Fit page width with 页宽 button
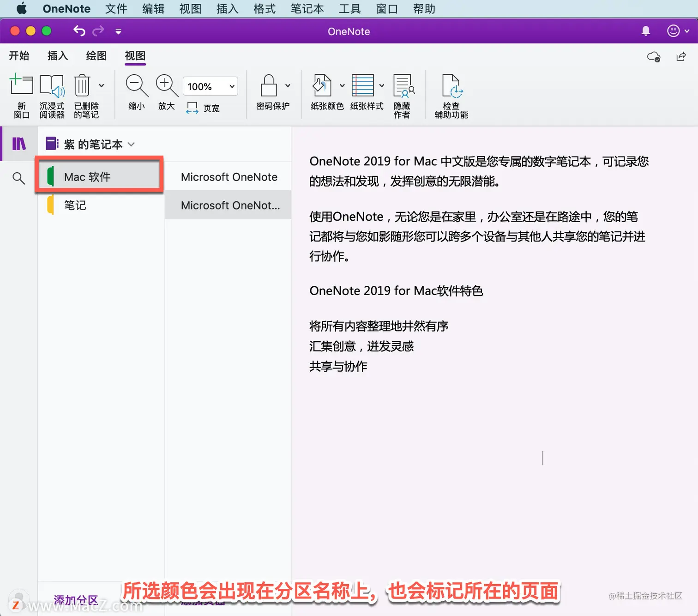This screenshot has height=616, width=698. (203, 108)
